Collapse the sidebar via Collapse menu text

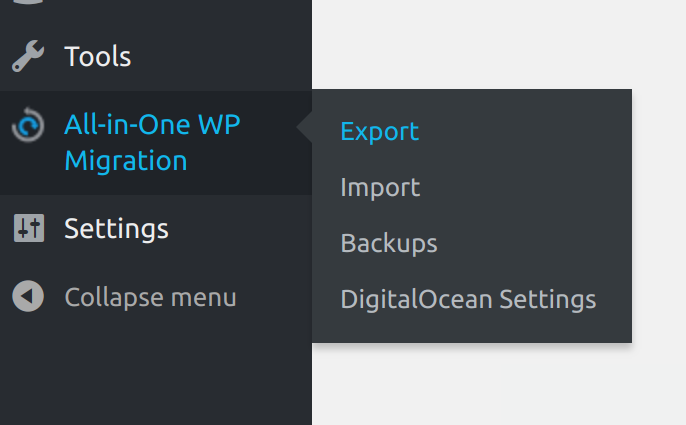coord(150,297)
